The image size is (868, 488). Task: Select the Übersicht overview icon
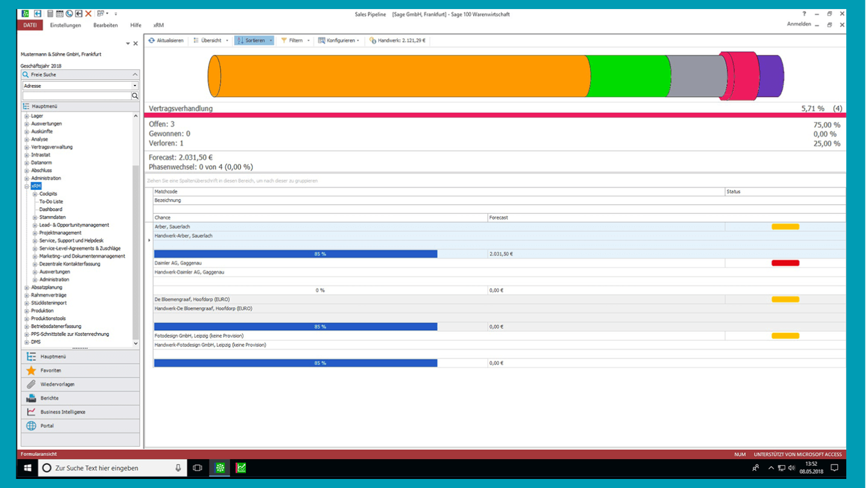point(196,40)
